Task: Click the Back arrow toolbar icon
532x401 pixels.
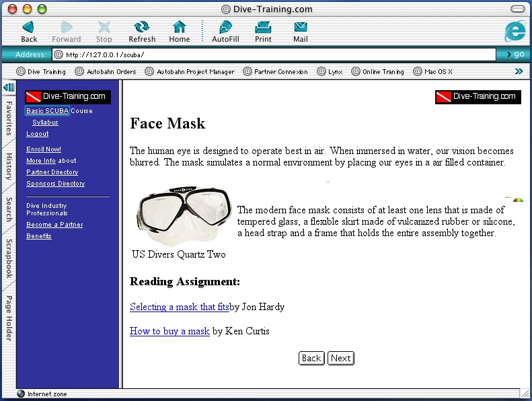Action: (x=28, y=28)
